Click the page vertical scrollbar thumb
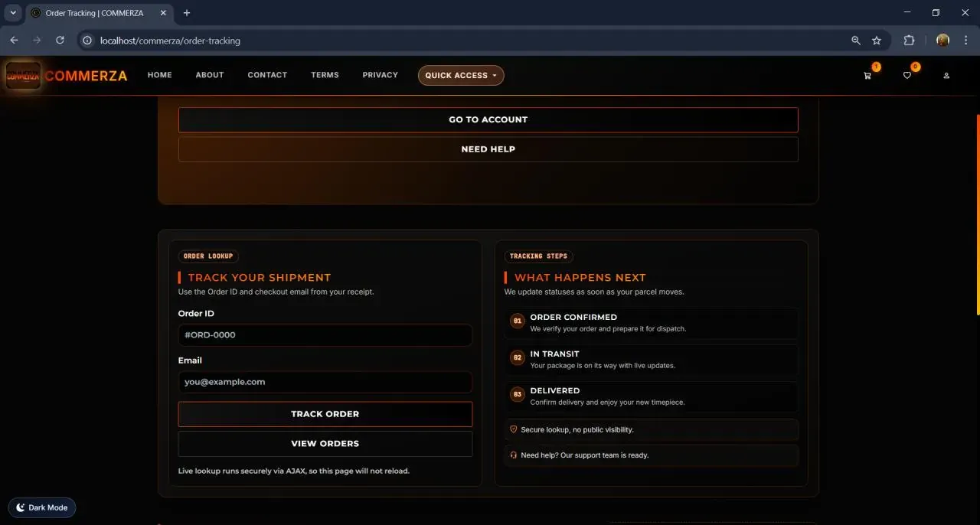The width and height of the screenshot is (980, 525). point(978,214)
